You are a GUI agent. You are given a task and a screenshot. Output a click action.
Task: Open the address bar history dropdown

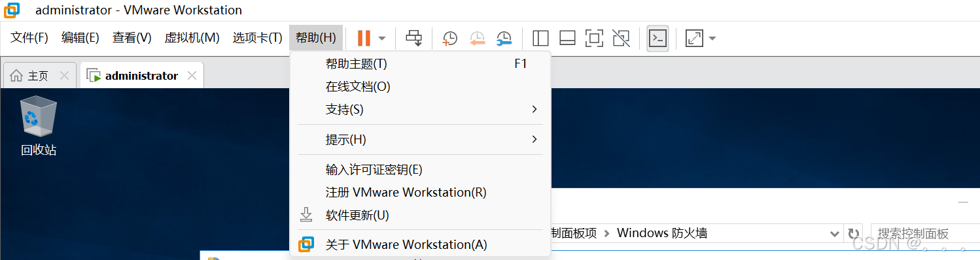pos(834,234)
